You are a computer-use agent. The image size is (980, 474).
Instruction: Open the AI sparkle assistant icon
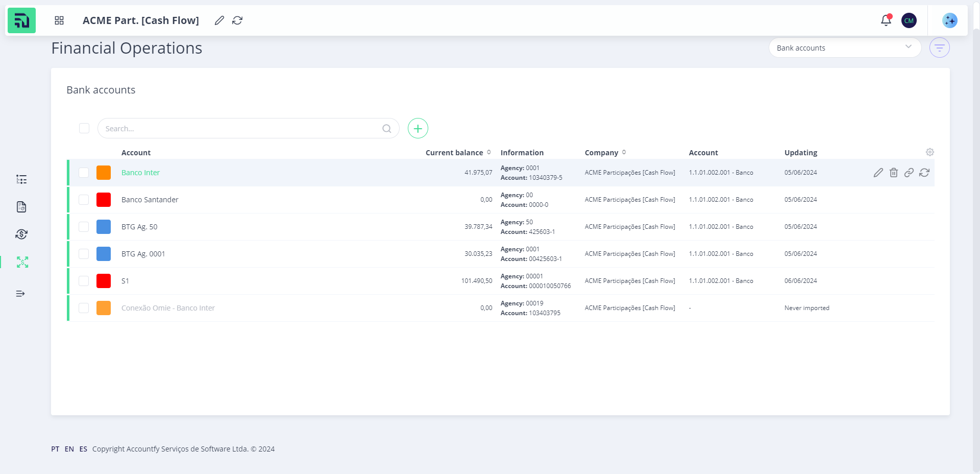click(x=949, y=20)
